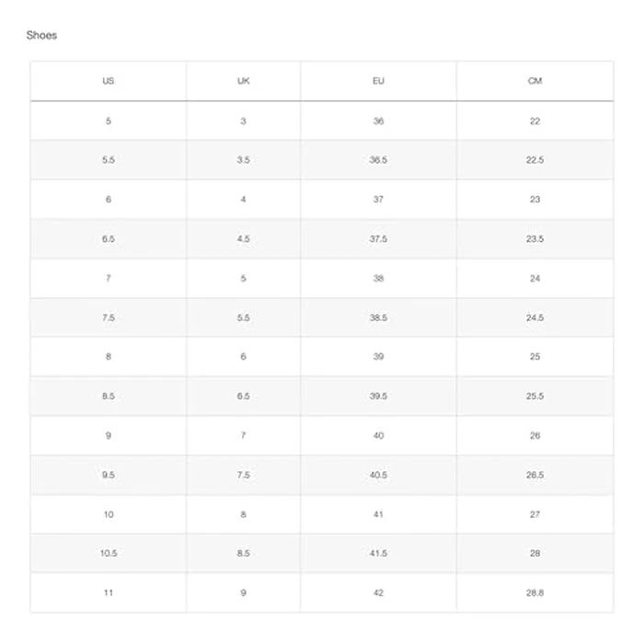The height and width of the screenshot is (644, 644).
Task: Select the 28.8 centimeter cell
Action: 535,592
